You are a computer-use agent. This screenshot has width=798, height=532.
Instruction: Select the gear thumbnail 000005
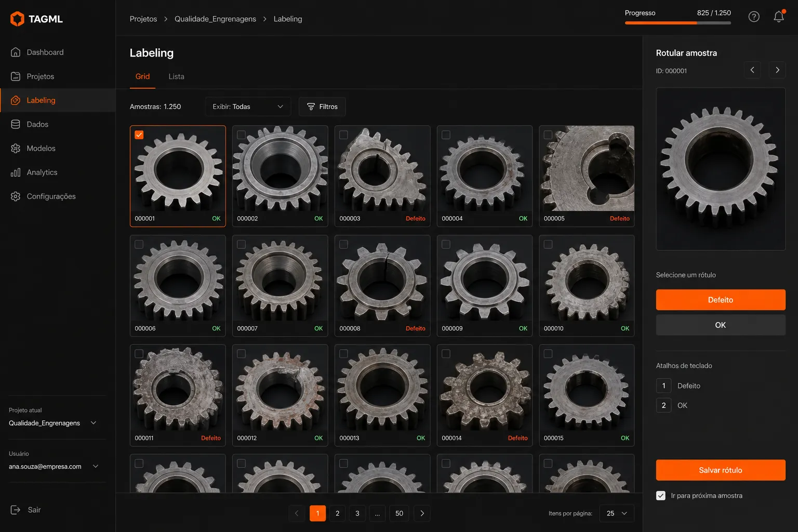tap(587, 169)
